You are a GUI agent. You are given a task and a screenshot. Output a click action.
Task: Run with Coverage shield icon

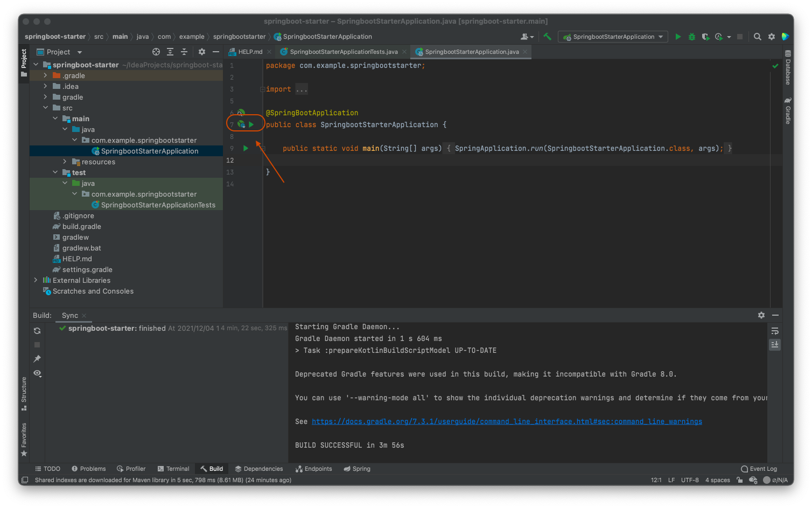pyautogui.click(x=705, y=37)
